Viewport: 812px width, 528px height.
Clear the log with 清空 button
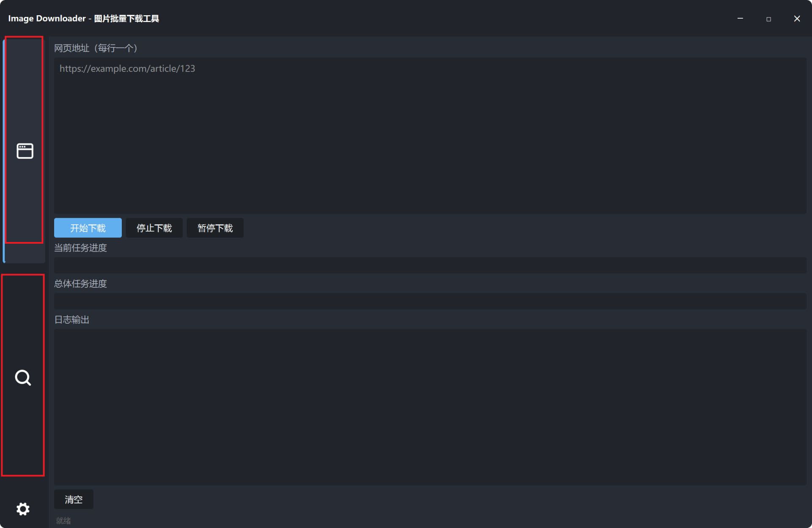[x=74, y=500]
